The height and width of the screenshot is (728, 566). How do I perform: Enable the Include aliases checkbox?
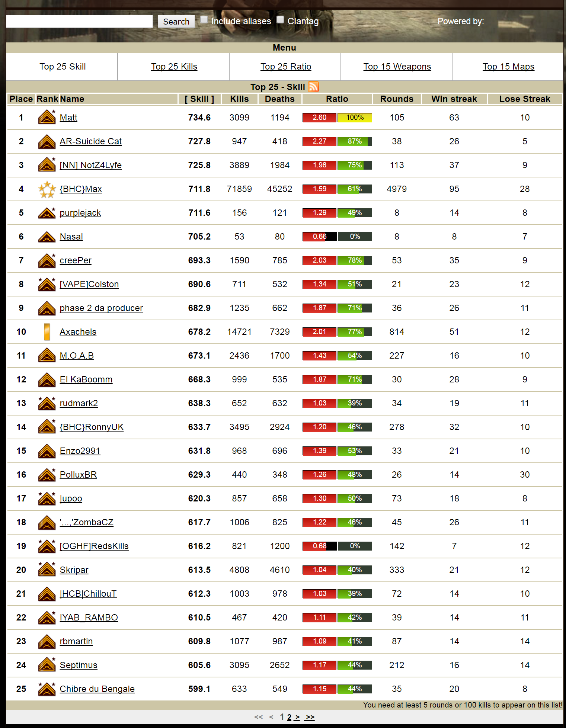[x=204, y=20]
